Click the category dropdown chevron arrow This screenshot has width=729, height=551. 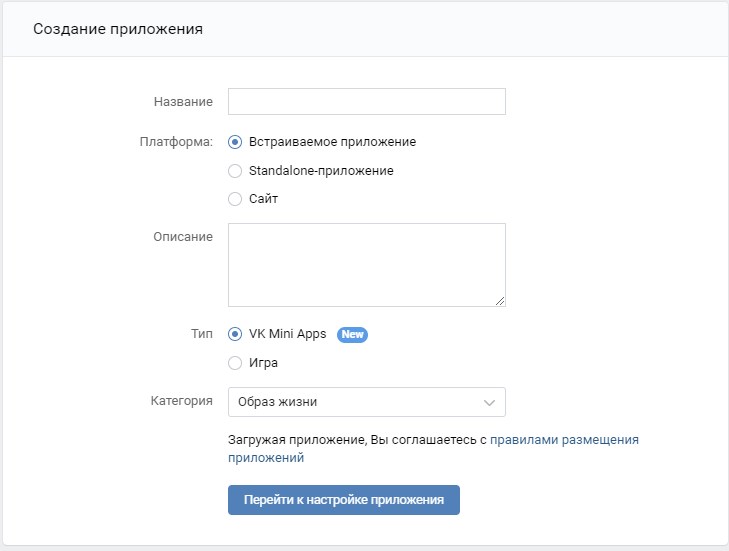489,403
